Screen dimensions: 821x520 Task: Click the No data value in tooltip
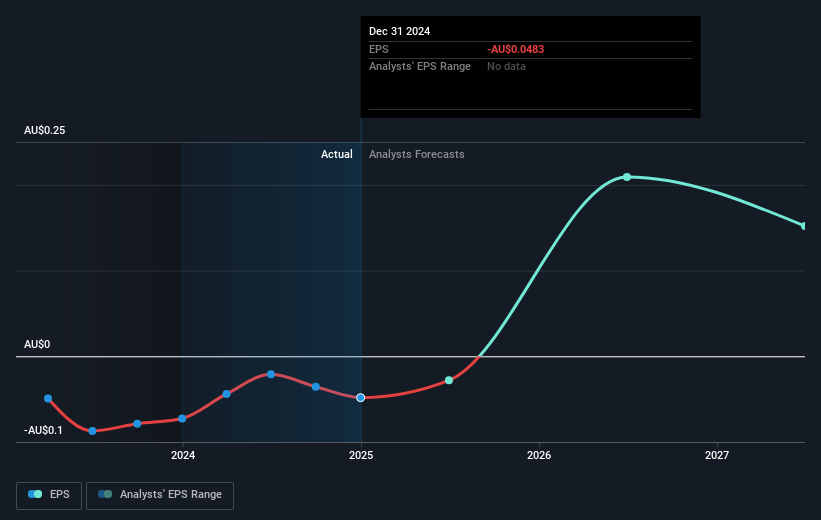coord(506,67)
